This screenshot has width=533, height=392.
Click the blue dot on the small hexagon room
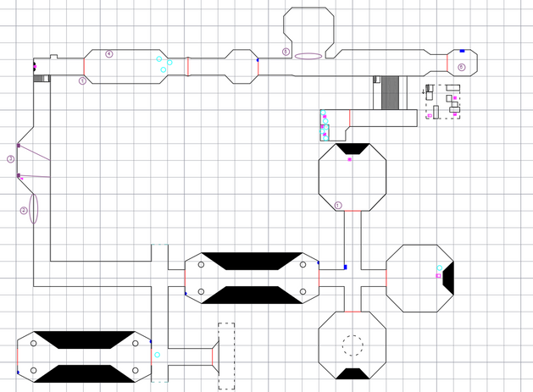tap(258, 60)
